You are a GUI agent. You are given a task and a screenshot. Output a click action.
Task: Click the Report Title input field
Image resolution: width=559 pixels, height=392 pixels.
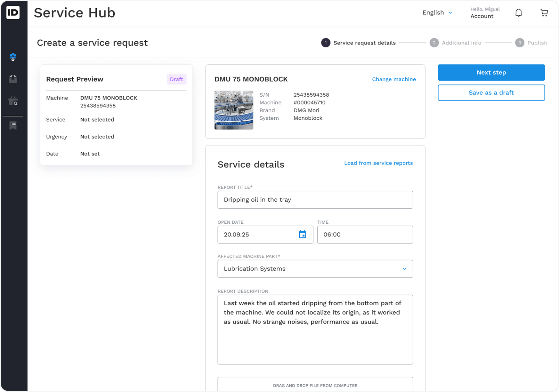pos(315,200)
